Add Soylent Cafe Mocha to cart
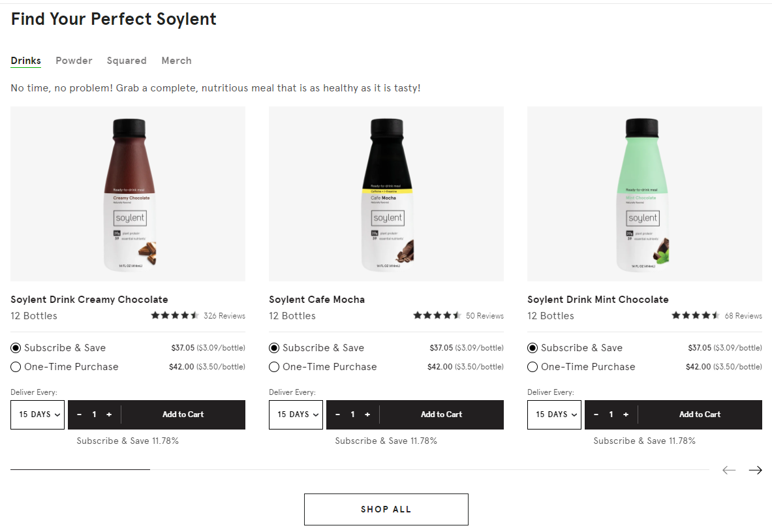Image resolution: width=772 pixels, height=532 pixels. 441,415
